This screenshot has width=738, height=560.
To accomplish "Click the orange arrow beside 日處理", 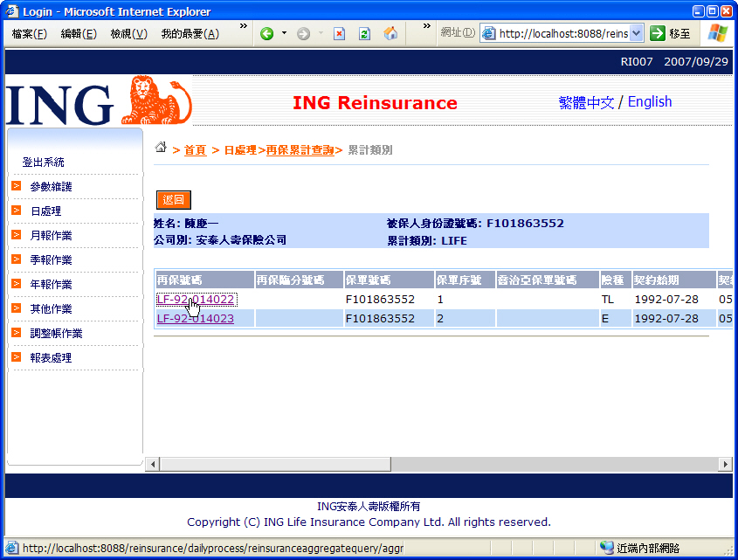I will click(x=17, y=211).
